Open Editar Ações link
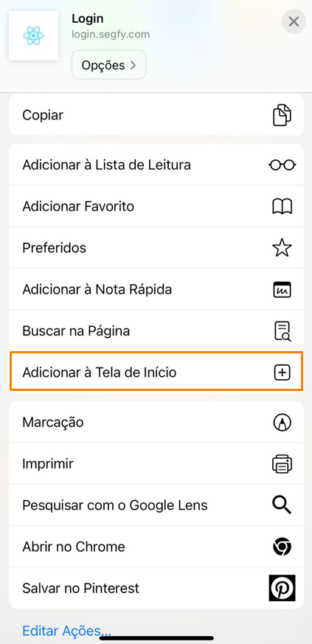This screenshot has width=312, height=644. (x=66, y=631)
